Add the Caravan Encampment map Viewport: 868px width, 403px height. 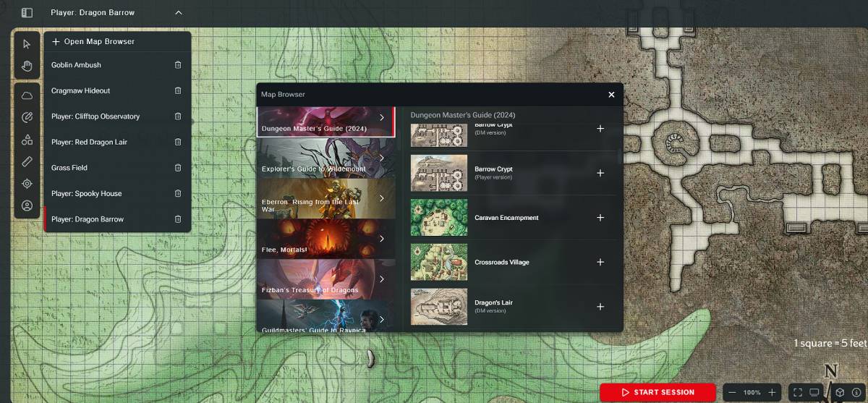click(600, 218)
